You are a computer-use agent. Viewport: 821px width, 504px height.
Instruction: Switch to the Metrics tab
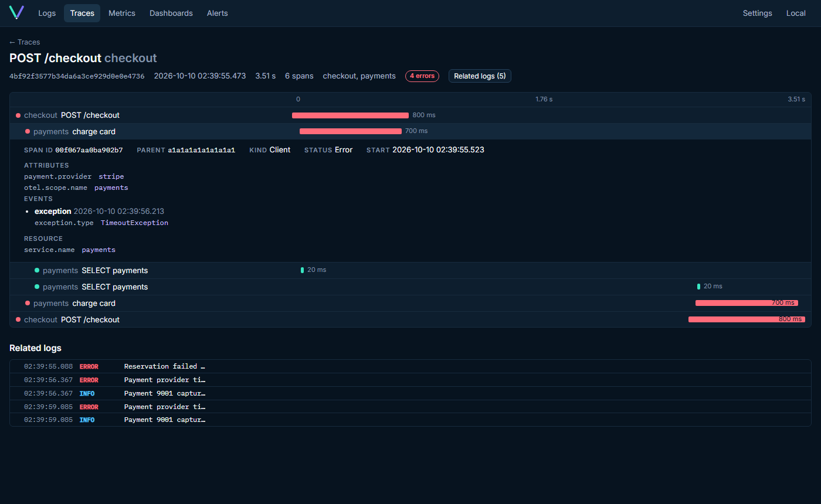point(122,13)
